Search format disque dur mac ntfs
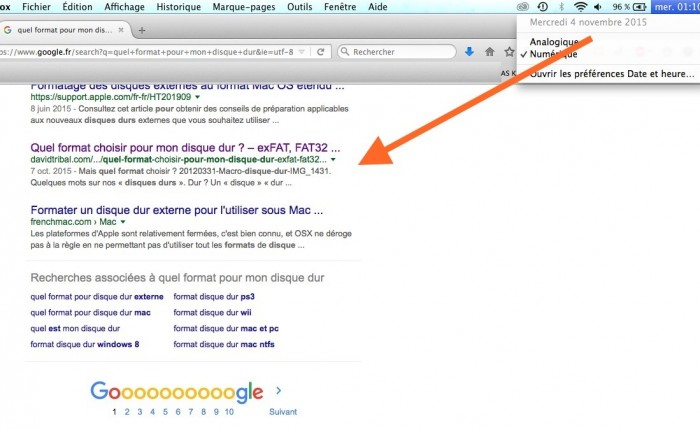The height and width of the screenshot is (430, 700). (x=224, y=344)
